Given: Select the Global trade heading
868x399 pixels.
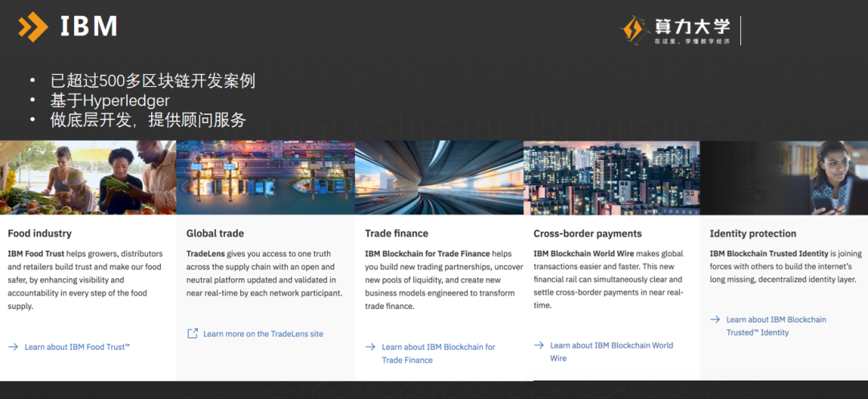Looking at the screenshot, I should (x=215, y=233).
